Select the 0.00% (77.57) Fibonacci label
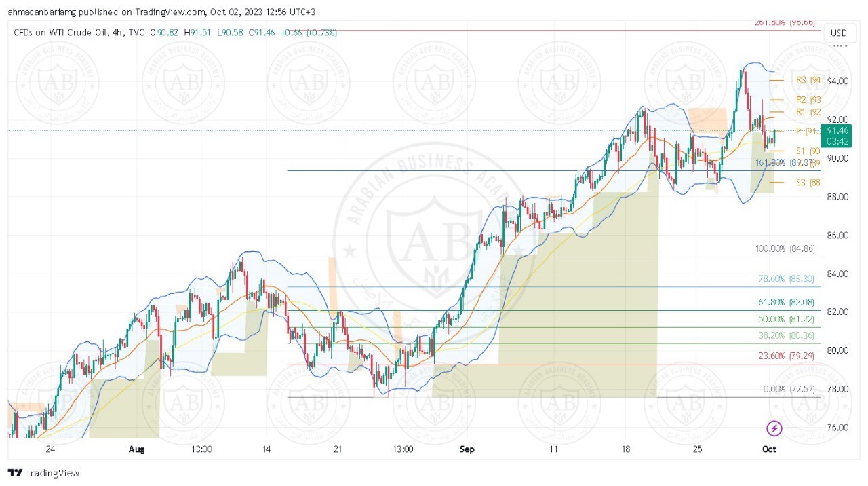 click(x=789, y=389)
